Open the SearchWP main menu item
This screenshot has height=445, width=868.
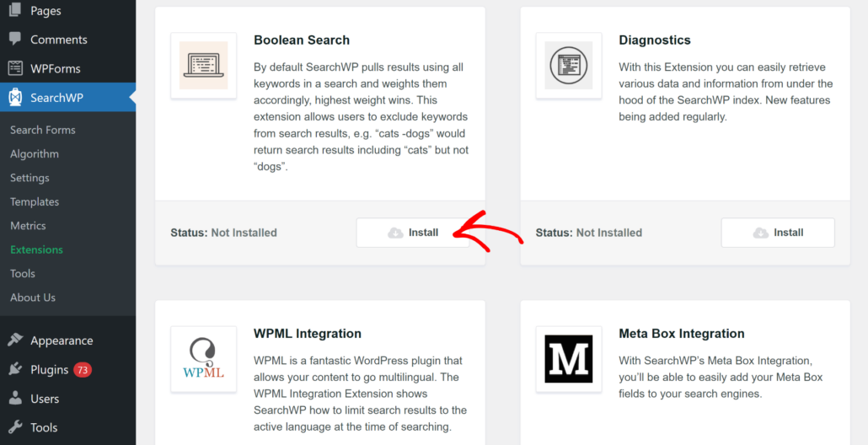click(67, 98)
